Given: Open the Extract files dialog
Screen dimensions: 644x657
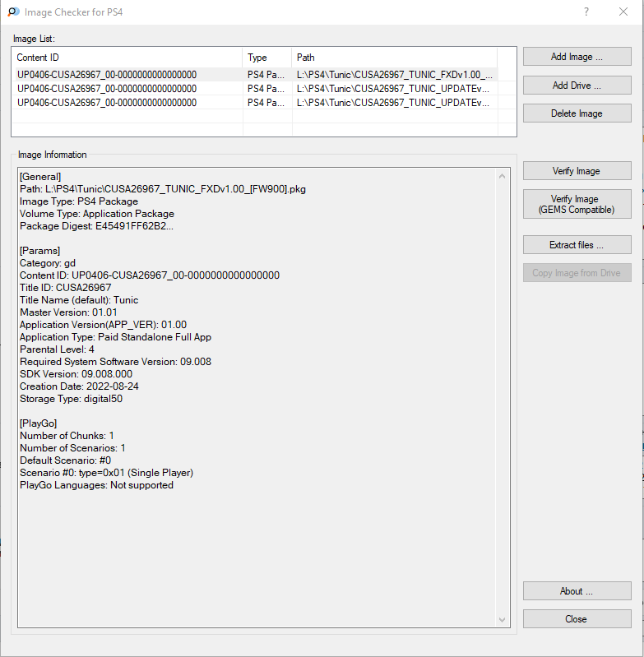Looking at the screenshot, I should pos(577,245).
